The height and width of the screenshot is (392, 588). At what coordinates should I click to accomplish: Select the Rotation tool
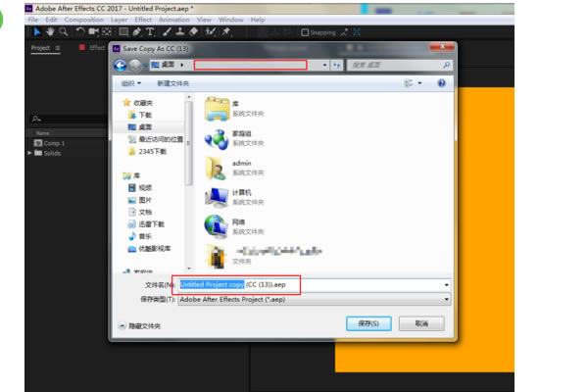coord(80,32)
